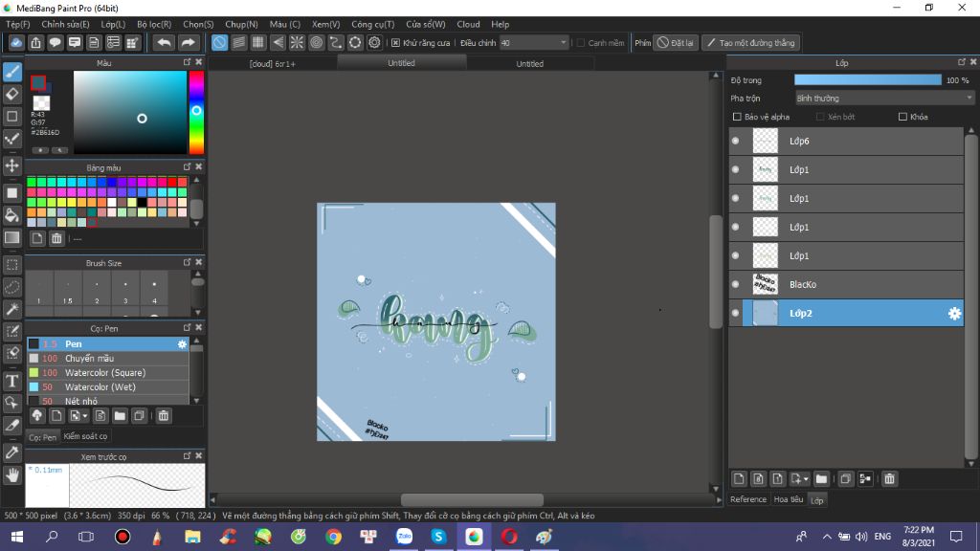Adjust Độ trong opacity slider
The image size is (980, 551).
coord(867,80)
